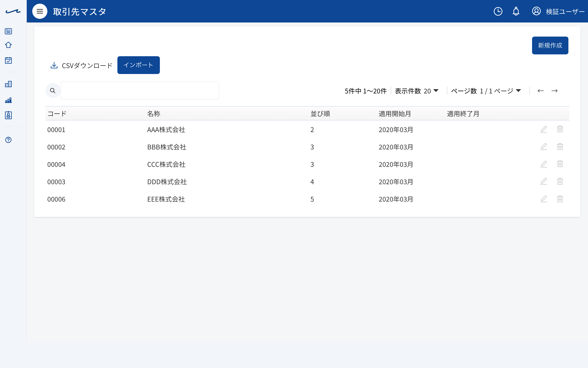
Task: Edit the DDD株式会社 row
Action: (543, 182)
